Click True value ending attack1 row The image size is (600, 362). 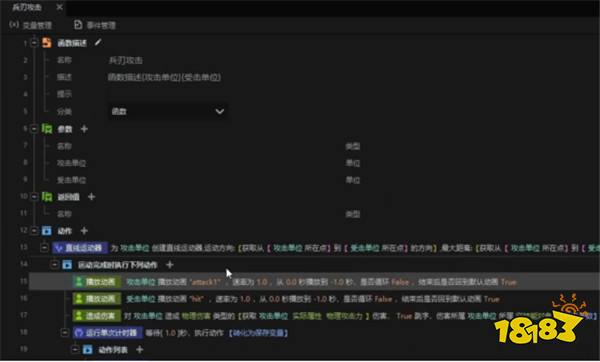(509, 282)
